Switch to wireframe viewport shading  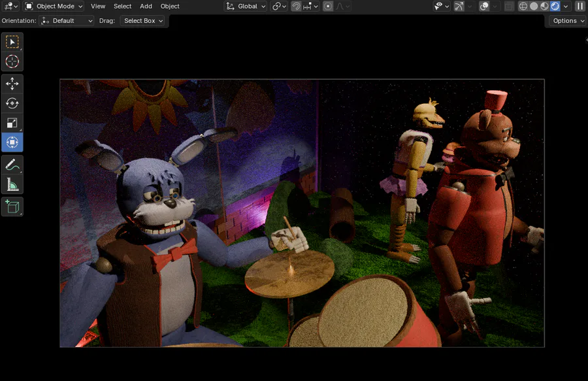click(523, 6)
